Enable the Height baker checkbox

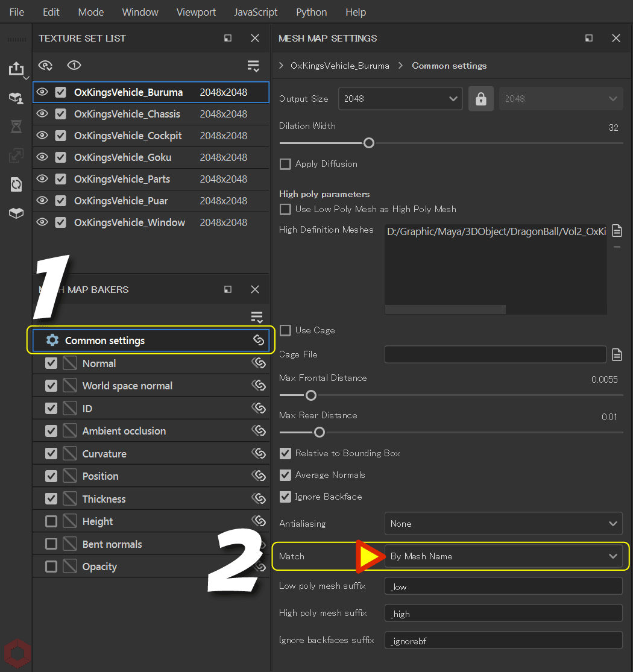tap(52, 521)
